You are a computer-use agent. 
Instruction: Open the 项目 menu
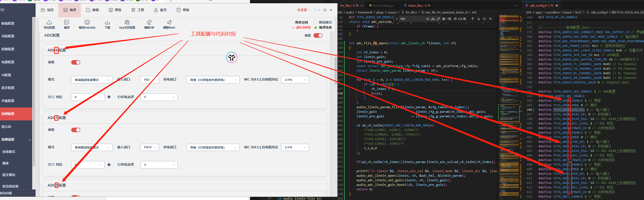tap(47, 10)
